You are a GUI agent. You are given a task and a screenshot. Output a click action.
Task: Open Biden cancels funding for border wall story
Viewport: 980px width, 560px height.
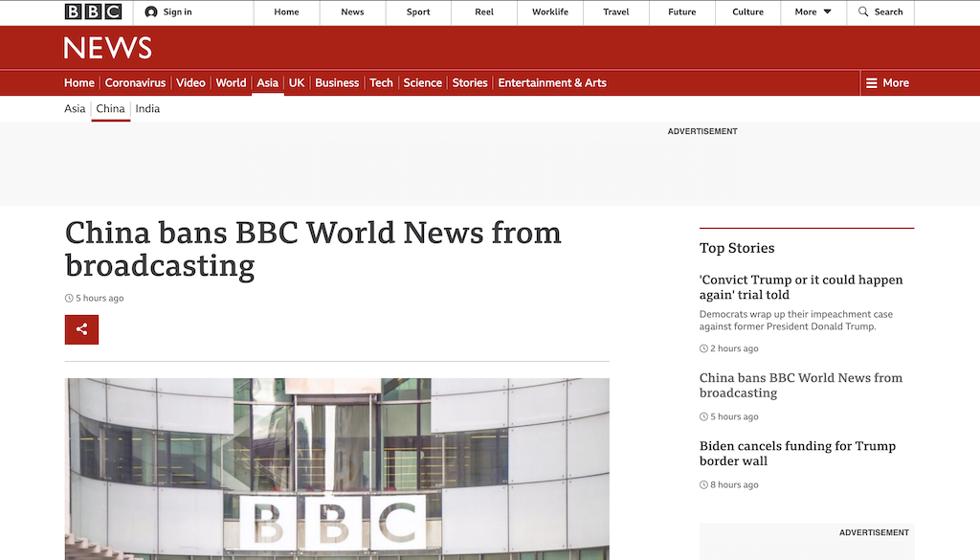click(797, 453)
